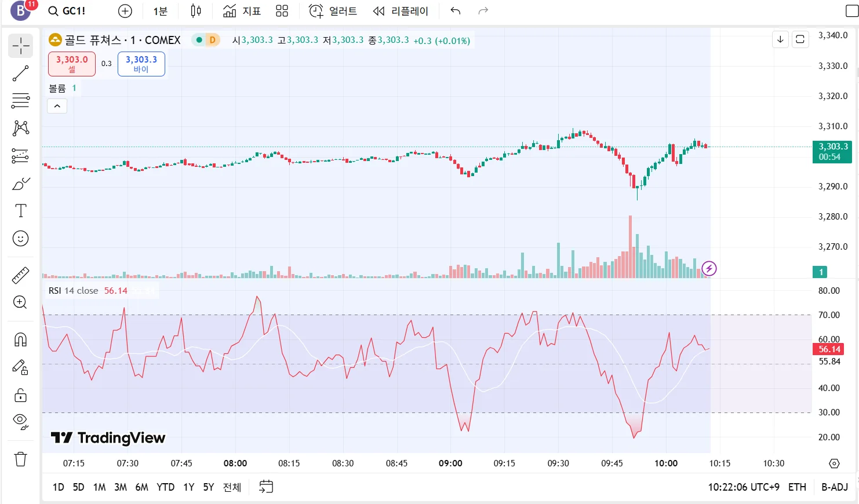
Task: Toggle lock all drawings padlock
Action: pyautogui.click(x=21, y=396)
